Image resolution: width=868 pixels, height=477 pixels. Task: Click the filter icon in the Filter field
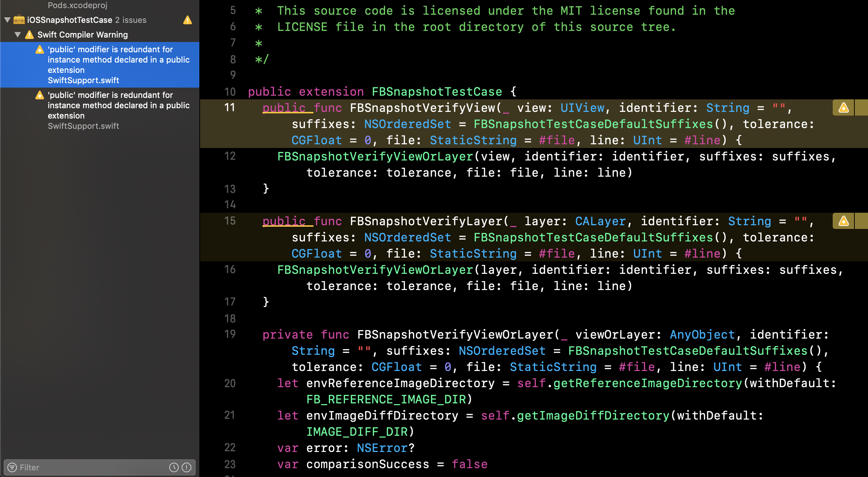(11, 467)
